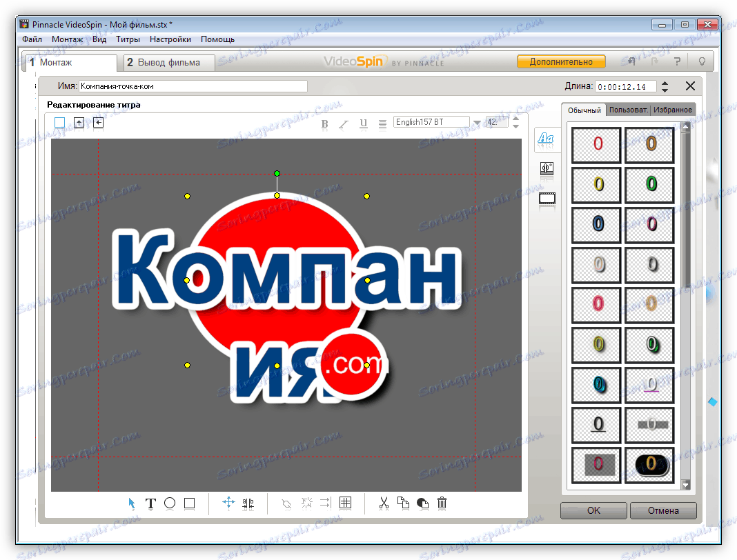Select the ellipse shape tool

(x=170, y=503)
